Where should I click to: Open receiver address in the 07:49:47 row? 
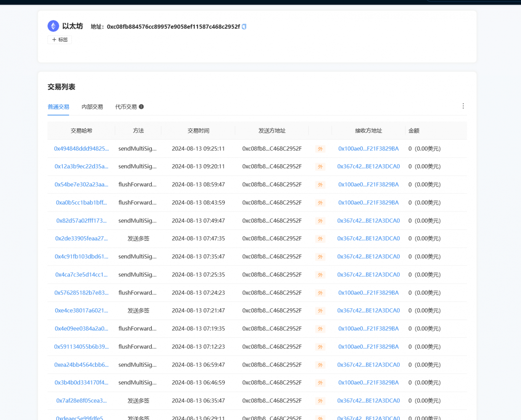[x=368, y=221]
